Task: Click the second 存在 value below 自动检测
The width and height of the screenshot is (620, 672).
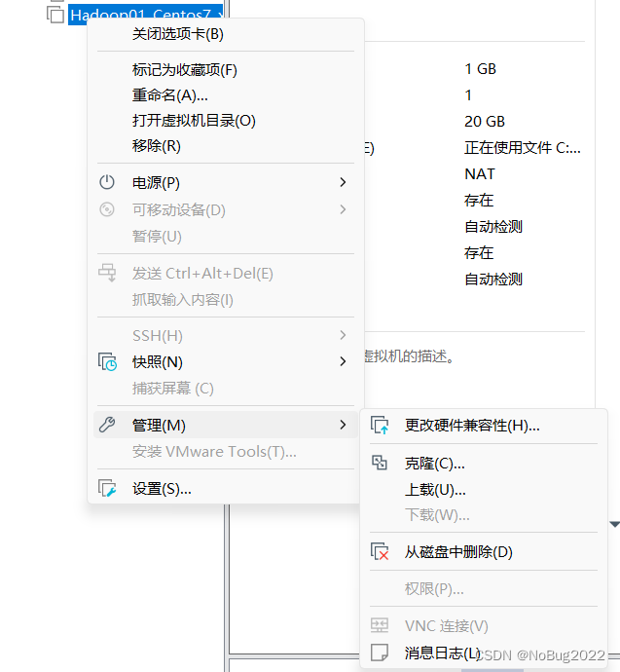Action: pos(479,253)
